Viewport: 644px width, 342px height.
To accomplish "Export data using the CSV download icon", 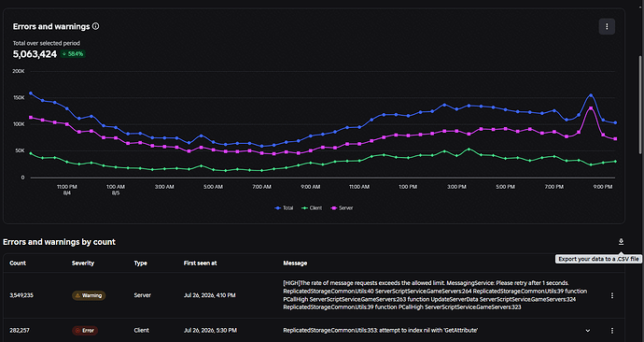I will (x=621, y=242).
